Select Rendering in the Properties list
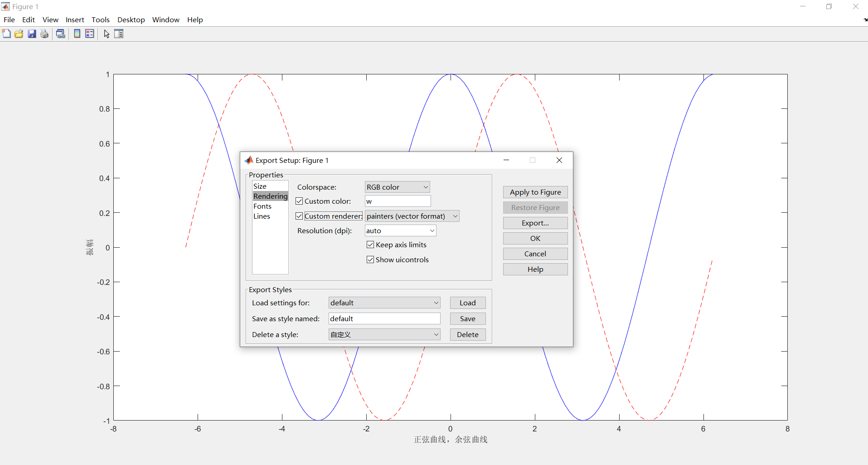 point(270,196)
